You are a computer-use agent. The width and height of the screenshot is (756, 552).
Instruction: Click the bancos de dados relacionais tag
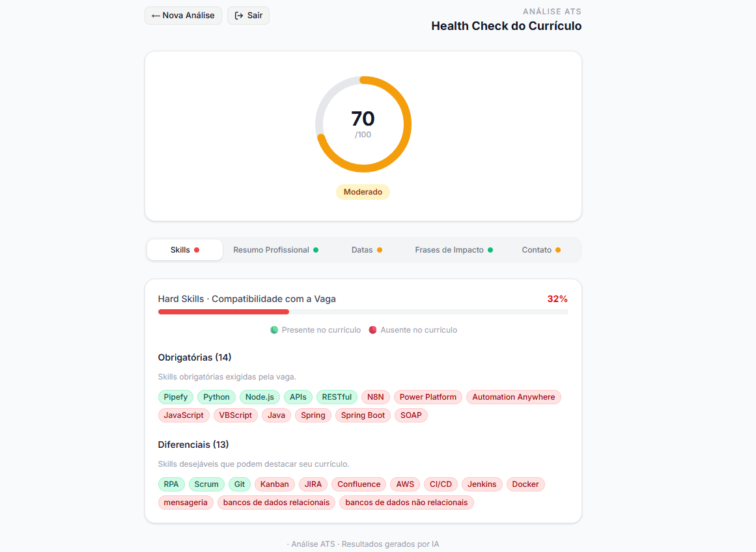click(276, 503)
